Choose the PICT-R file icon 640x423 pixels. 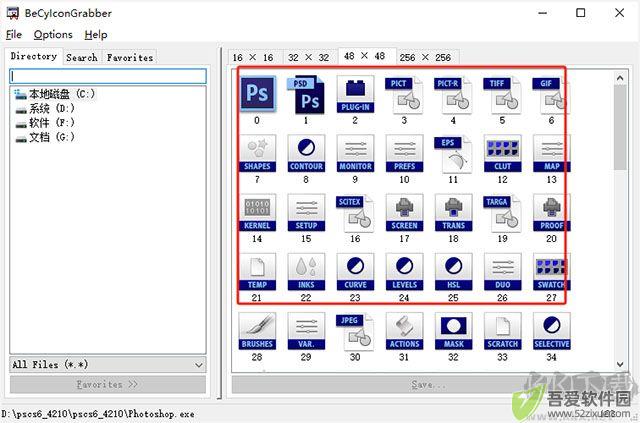click(453, 94)
